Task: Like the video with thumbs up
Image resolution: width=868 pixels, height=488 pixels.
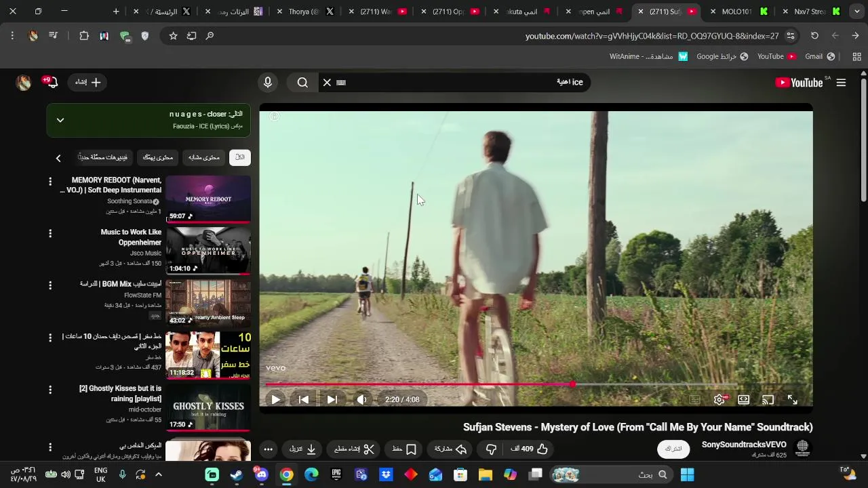Action: point(529,449)
